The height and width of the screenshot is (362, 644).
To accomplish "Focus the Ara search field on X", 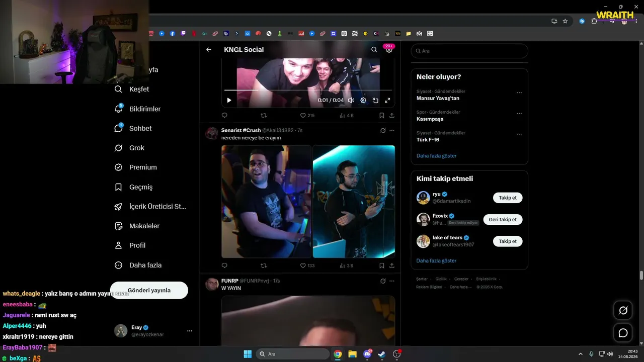I will tap(469, 51).
